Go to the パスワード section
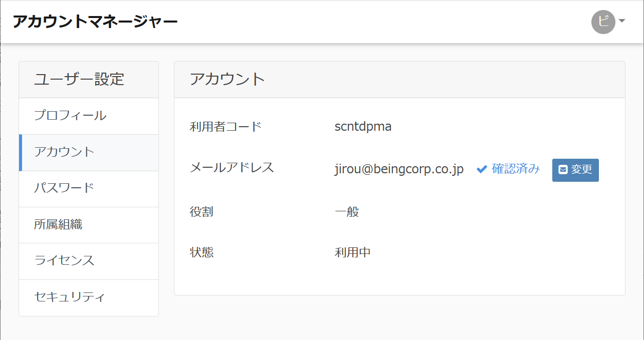Image resolution: width=644 pixels, height=340 pixels. pos(64,188)
